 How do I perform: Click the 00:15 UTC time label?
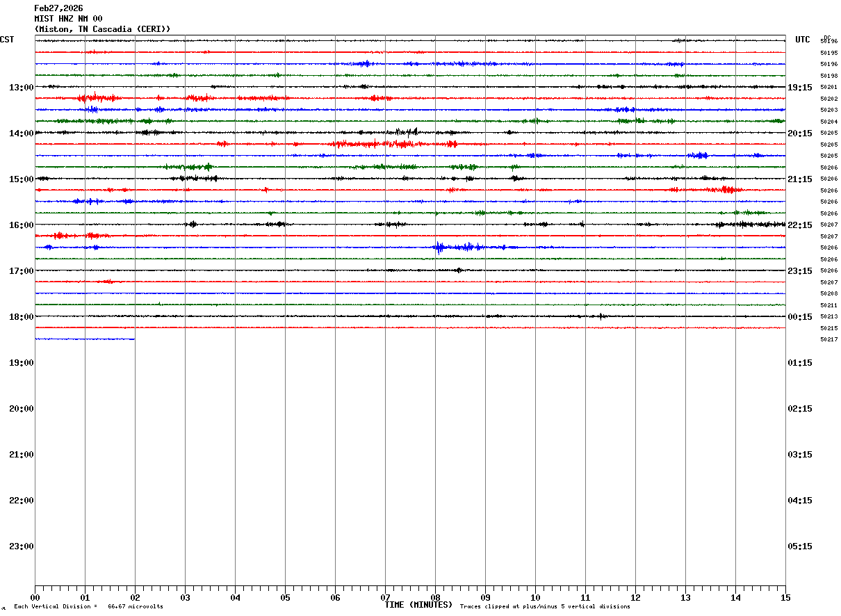(x=800, y=317)
